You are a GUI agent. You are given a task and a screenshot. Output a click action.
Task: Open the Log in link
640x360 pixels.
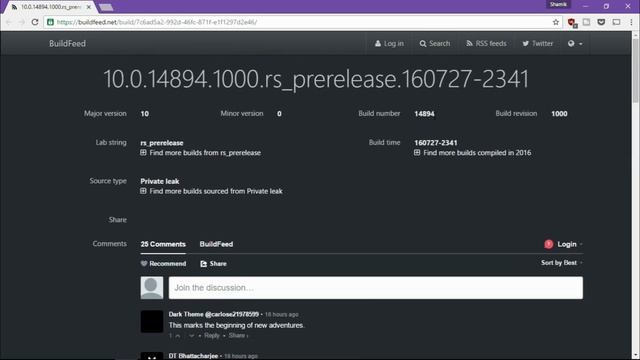(389, 44)
